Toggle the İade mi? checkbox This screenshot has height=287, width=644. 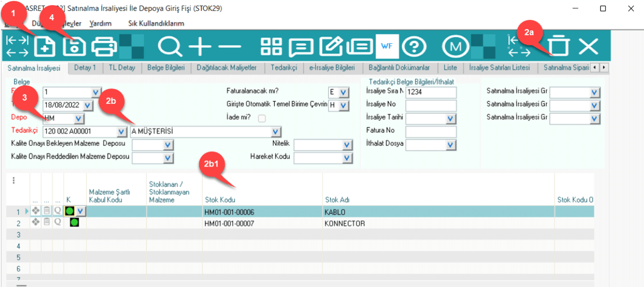[x=262, y=118]
